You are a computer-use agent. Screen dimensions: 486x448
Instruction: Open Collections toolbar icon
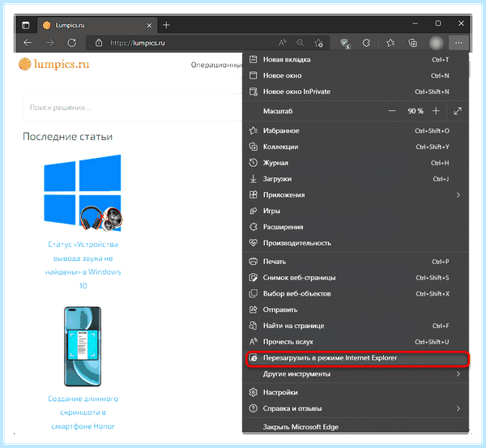point(412,43)
